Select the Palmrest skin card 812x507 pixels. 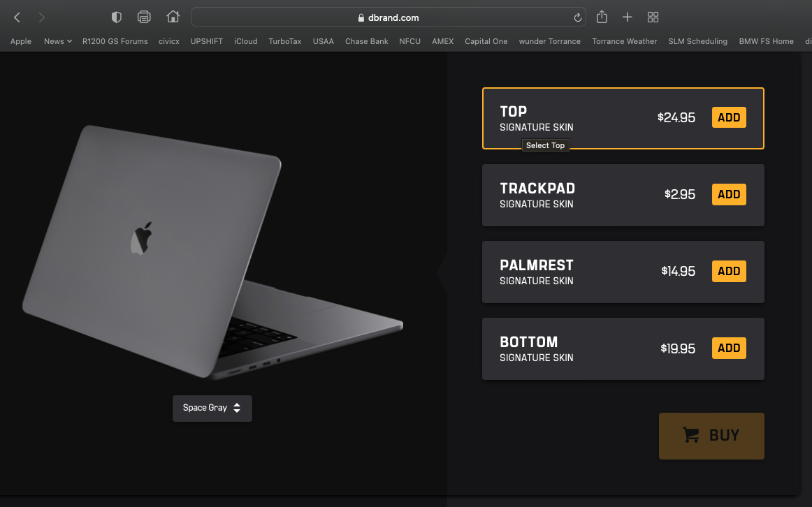pos(623,272)
